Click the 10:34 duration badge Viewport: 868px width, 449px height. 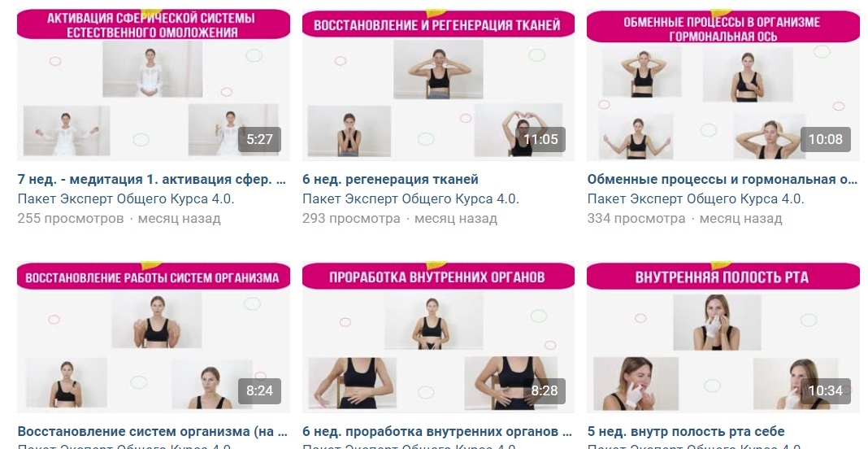pyautogui.click(x=826, y=390)
